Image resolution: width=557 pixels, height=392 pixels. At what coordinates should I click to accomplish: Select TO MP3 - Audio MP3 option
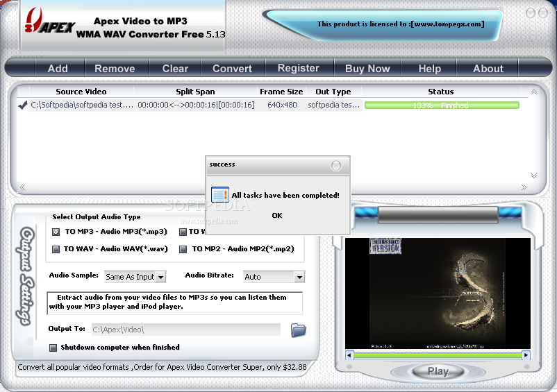(x=56, y=232)
